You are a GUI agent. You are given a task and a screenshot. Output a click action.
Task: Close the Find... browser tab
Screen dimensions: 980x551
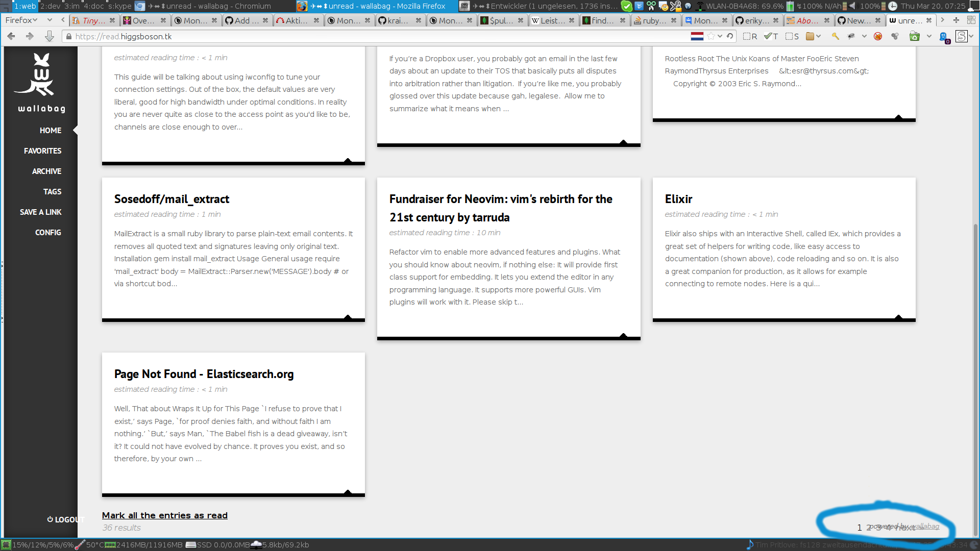point(623,20)
